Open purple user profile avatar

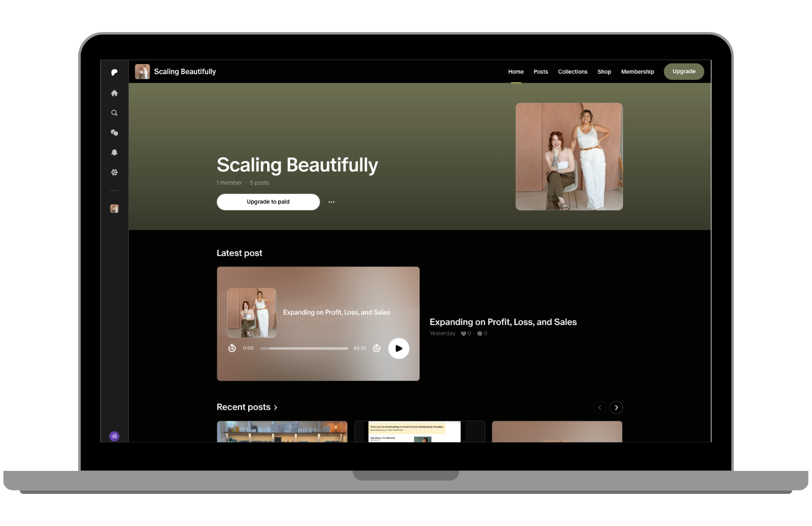point(114,436)
